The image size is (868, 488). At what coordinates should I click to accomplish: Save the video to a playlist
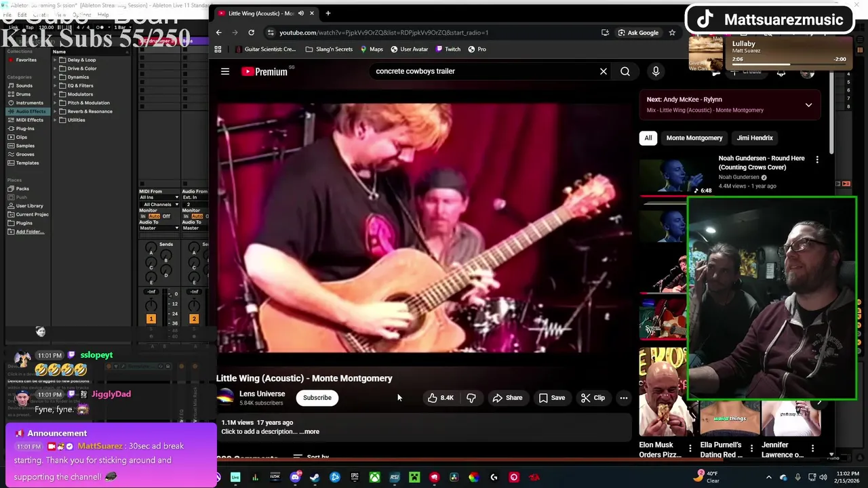tap(551, 398)
